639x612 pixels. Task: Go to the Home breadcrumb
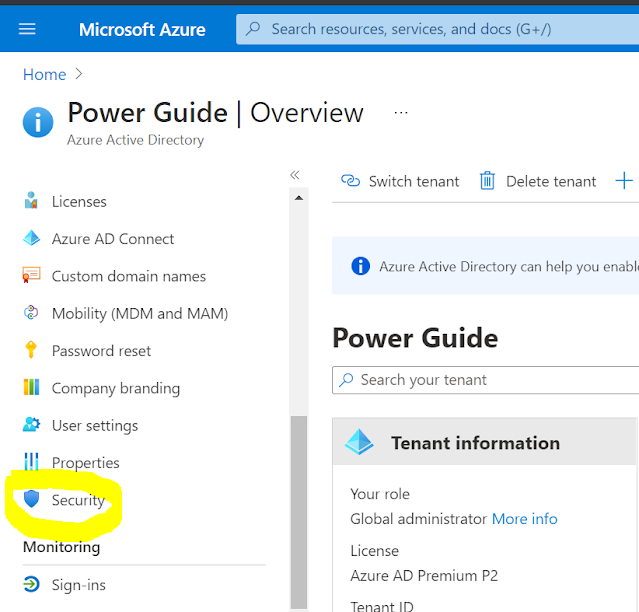(x=44, y=75)
